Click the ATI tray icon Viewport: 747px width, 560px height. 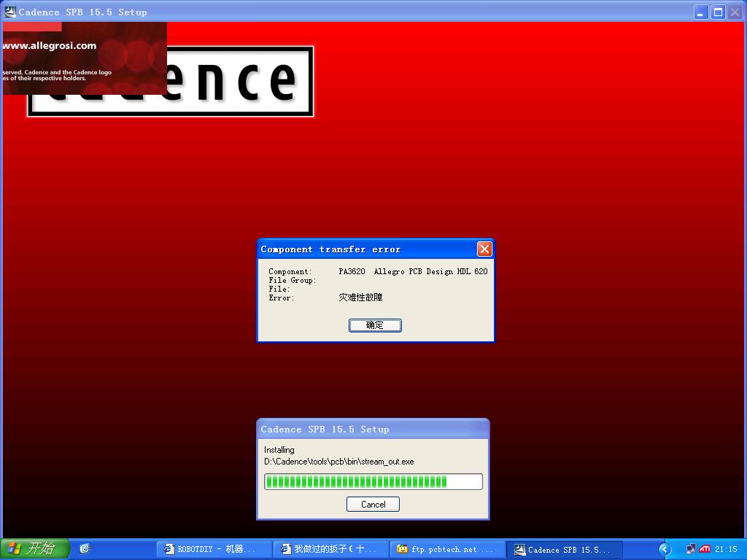click(x=705, y=549)
